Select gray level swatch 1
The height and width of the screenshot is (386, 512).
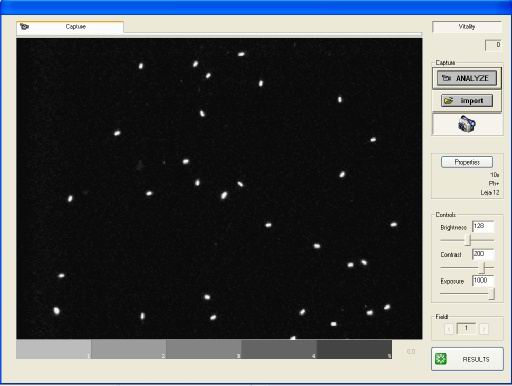54,349
